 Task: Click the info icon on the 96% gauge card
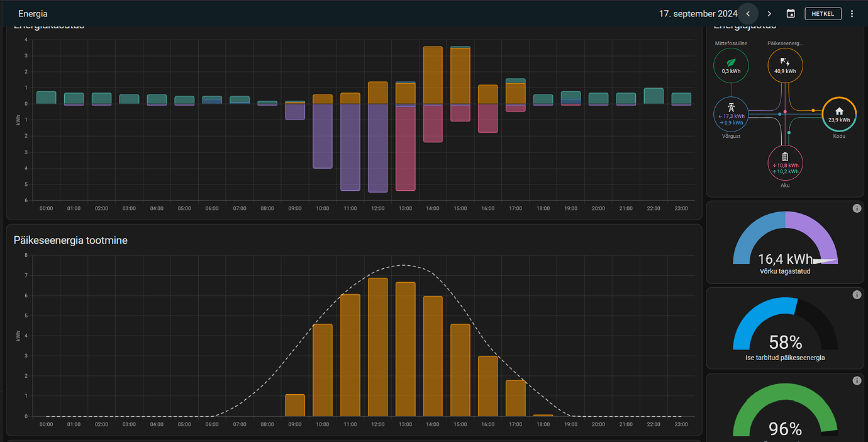[857, 380]
